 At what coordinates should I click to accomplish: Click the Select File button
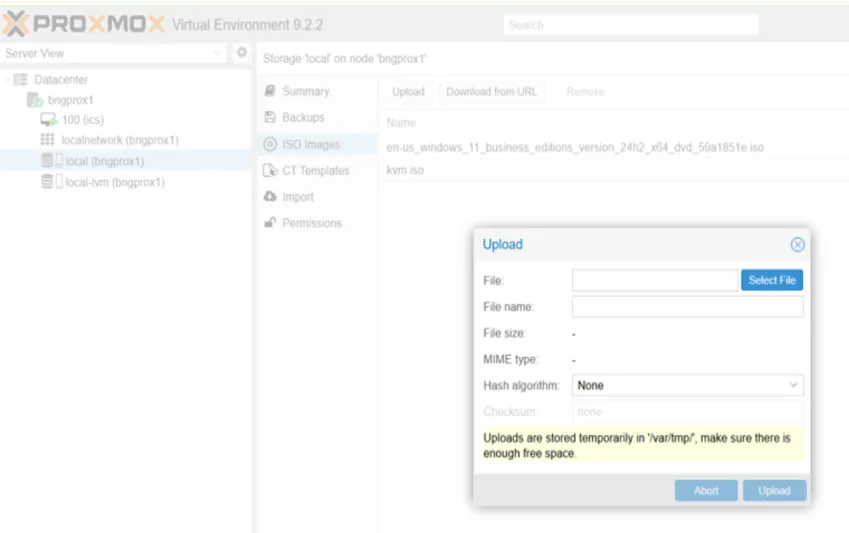pos(772,280)
